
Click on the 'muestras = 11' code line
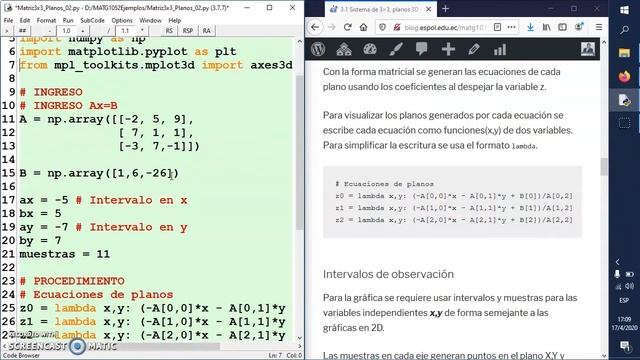click(x=64, y=254)
